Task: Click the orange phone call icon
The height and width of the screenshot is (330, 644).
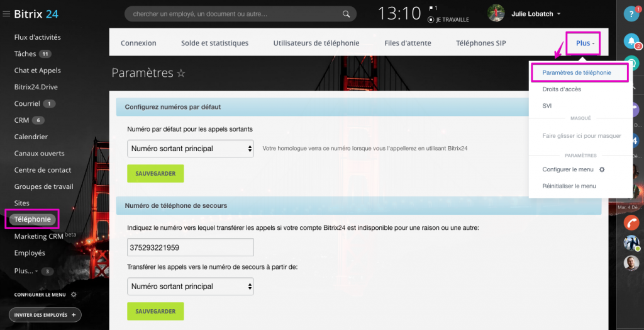Action: [631, 222]
